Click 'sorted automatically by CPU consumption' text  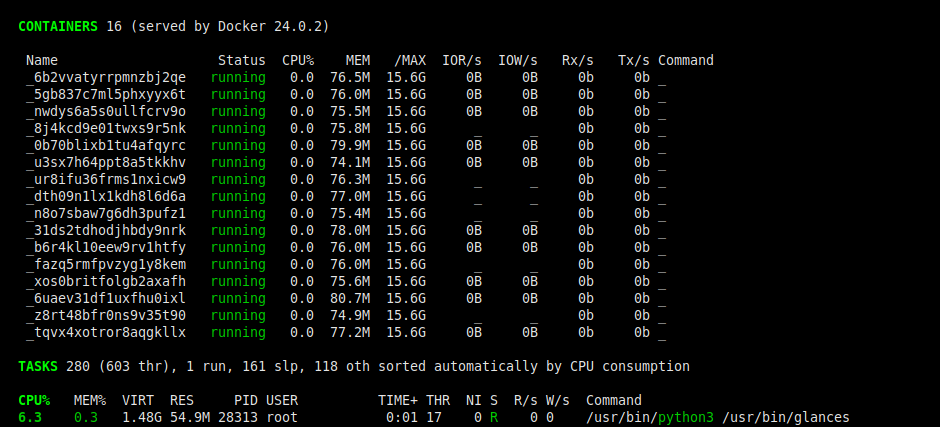tap(534, 366)
